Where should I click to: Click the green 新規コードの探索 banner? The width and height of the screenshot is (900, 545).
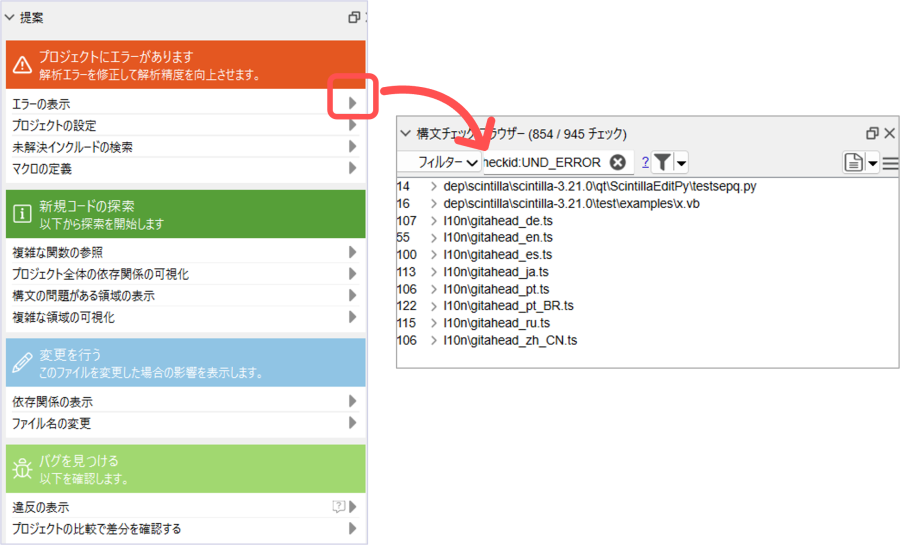pyautogui.click(x=185, y=214)
